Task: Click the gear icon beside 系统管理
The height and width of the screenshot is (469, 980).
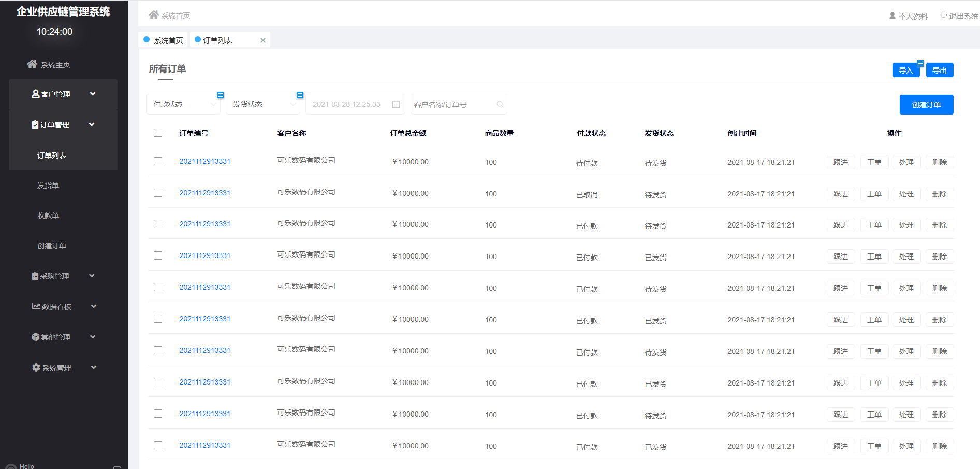Action: click(36, 367)
